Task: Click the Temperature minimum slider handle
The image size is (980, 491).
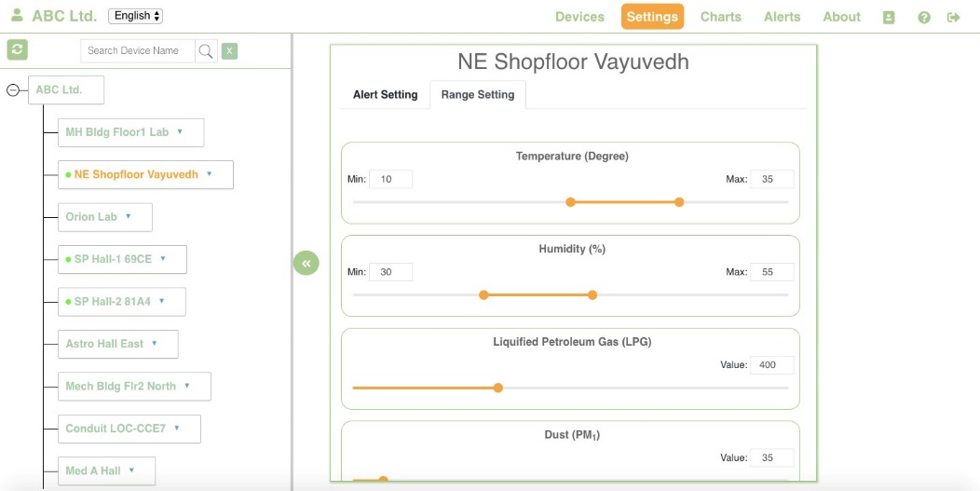Action: tap(570, 202)
